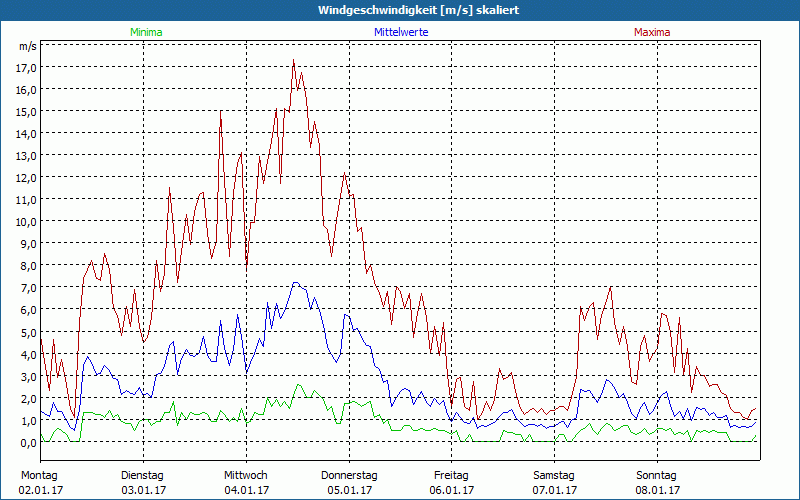Click the '04.01.17' date label
Viewport: 800px width, 500px height.
[246, 490]
